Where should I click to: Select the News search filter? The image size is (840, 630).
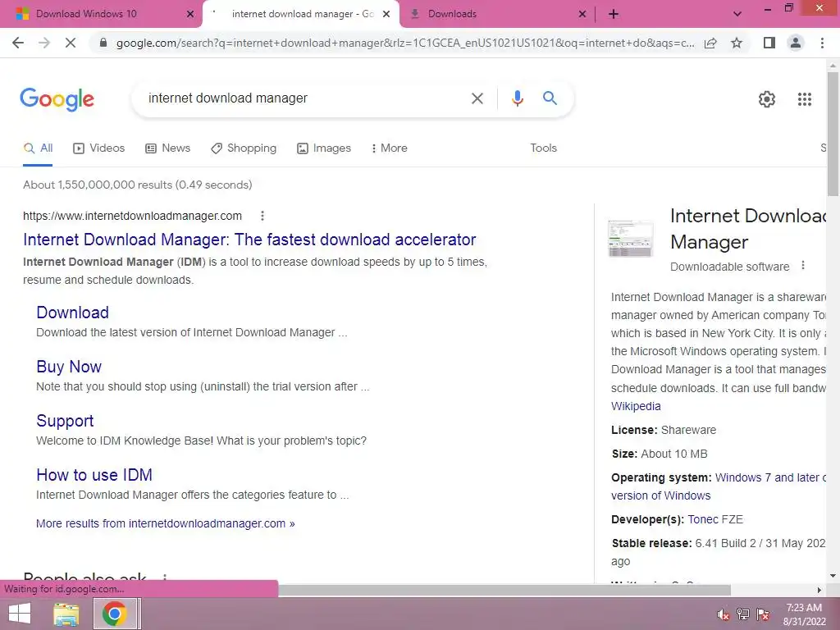167,148
